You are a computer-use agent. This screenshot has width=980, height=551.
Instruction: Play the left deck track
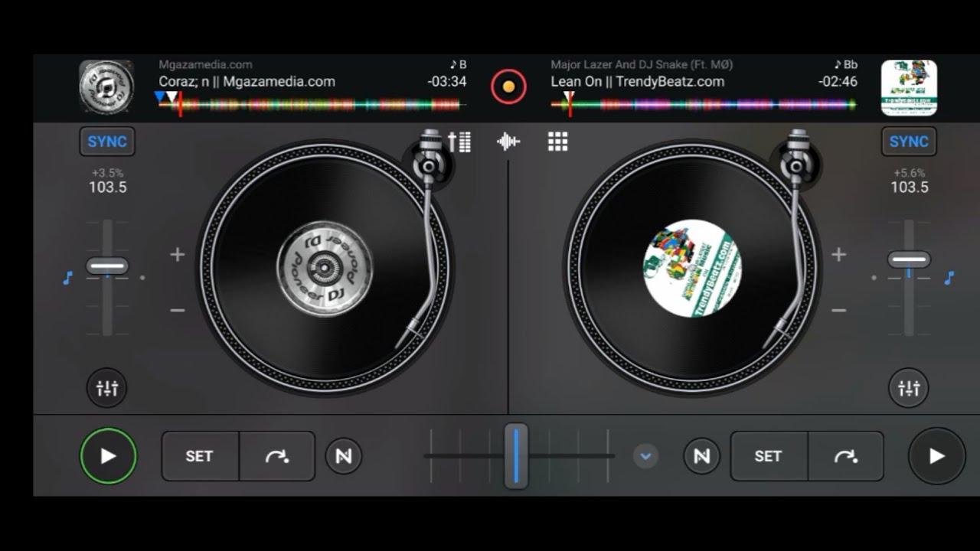click(109, 456)
